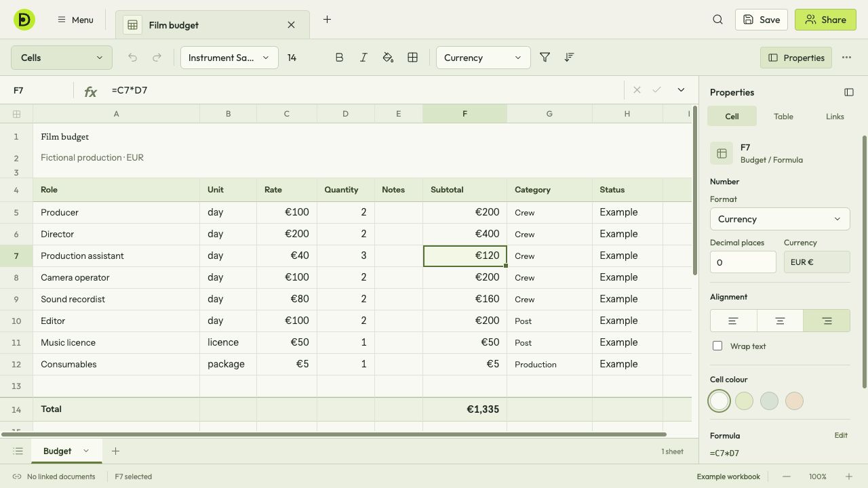Collapse the Properties panel sidebar icon
This screenshot has height=488, width=868.
pos(848,92)
